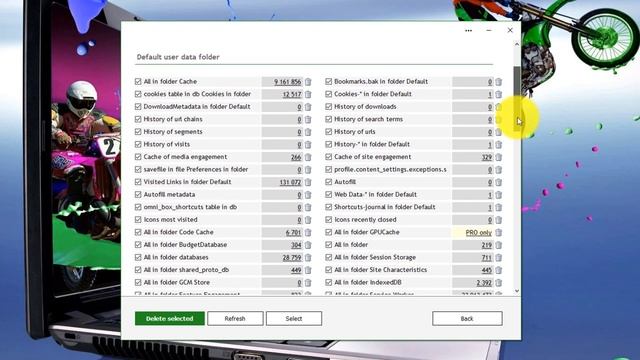Click trash icon for All in folder databases
Viewport: 640px width, 360px height.
coord(308,258)
